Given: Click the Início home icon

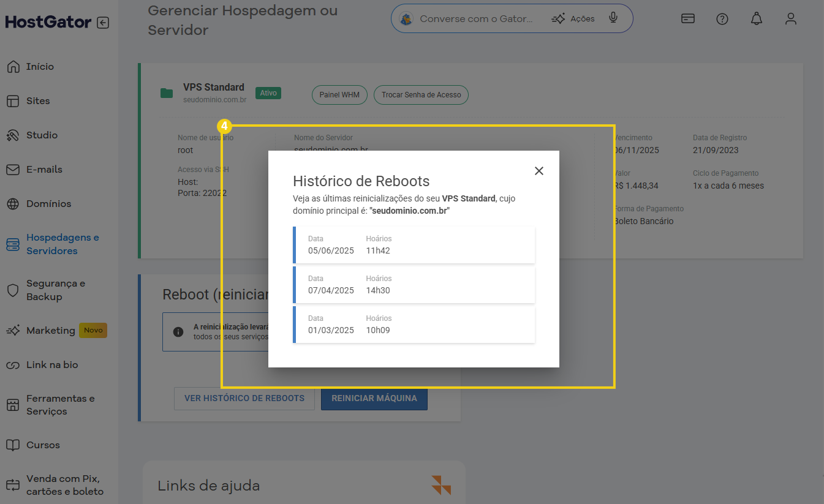Looking at the screenshot, I should coord(13,67).
